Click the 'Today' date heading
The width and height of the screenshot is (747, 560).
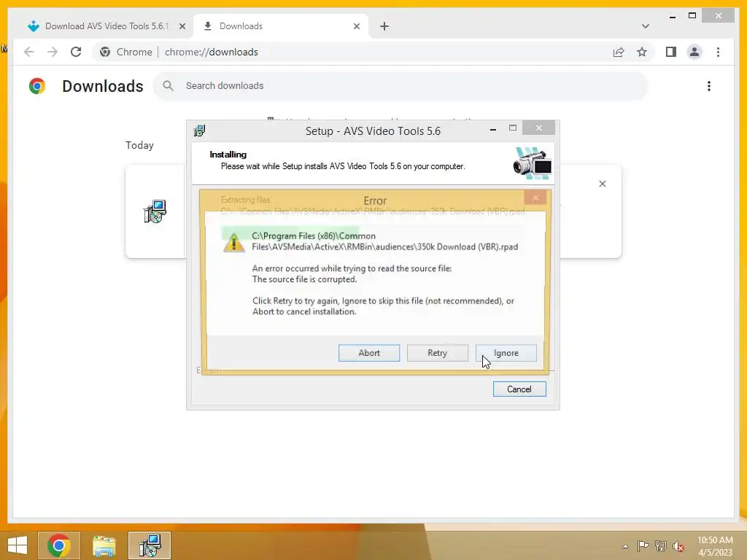[x=139, y=145]
